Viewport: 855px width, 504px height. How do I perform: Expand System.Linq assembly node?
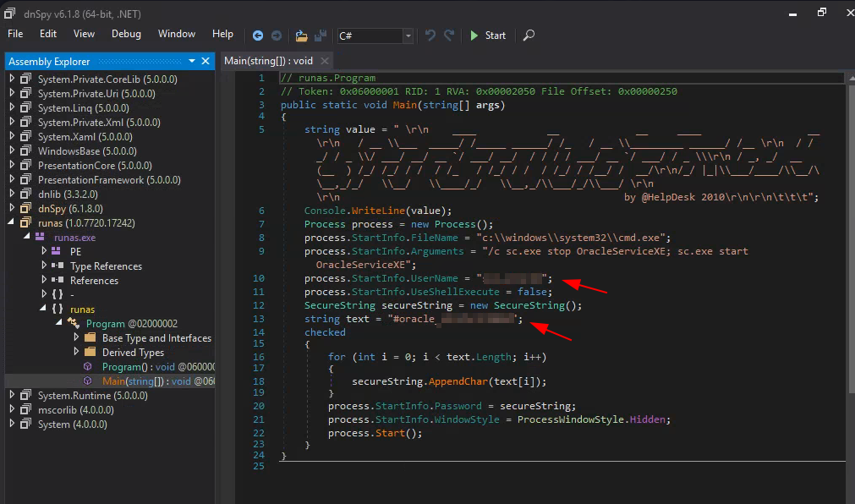(x=12, y=107)
